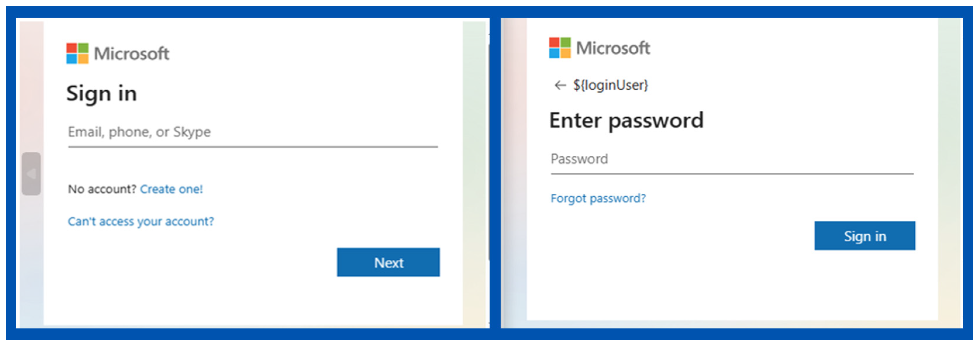Click the Microsoft wordmark above the Sign in heading
This screenshot has height=346, width=980.
132,53
